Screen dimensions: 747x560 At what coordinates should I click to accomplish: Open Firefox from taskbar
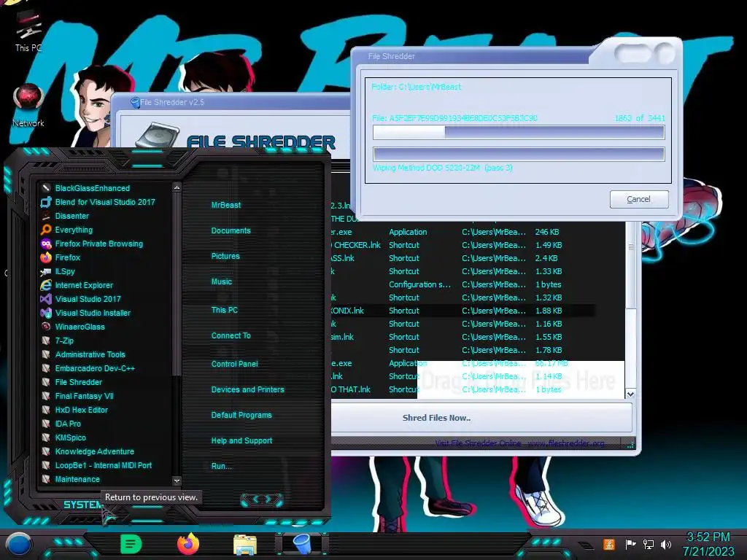click(x=188, y=544)
